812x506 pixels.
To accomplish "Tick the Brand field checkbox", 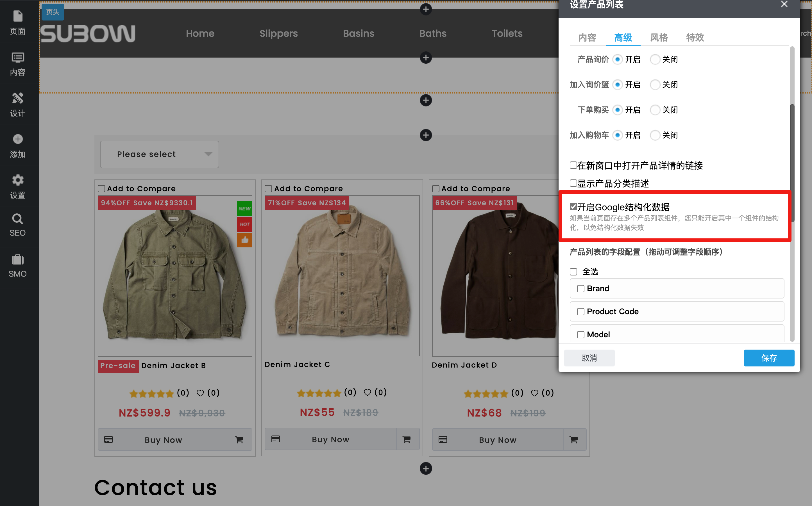I will [580, 288].
